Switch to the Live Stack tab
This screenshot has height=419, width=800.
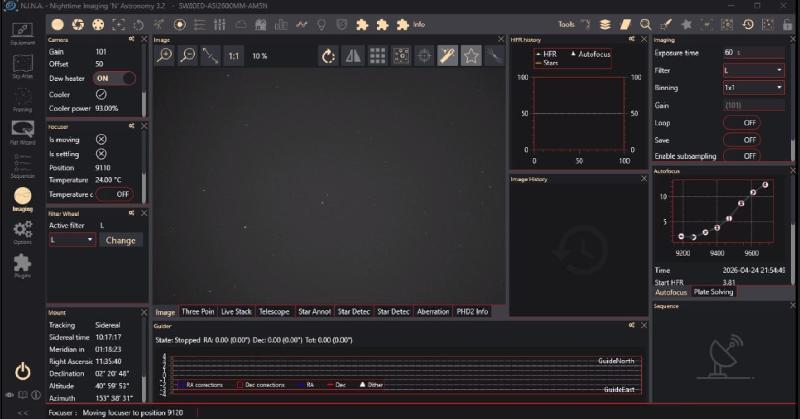[x=236, y=311]
